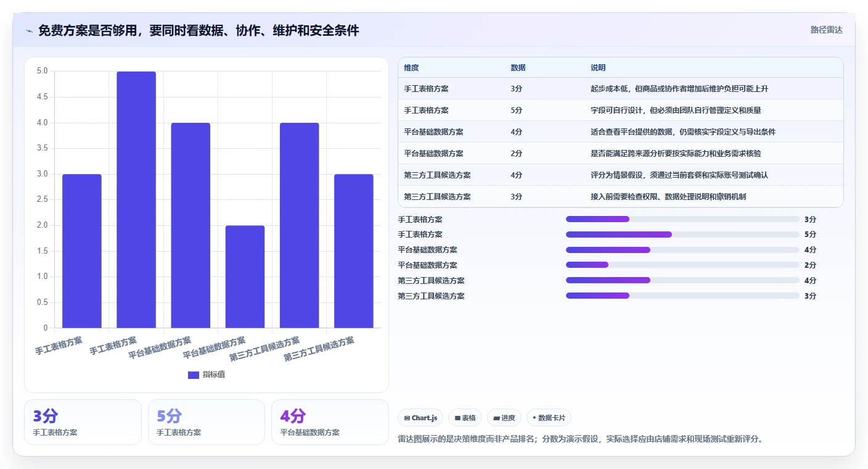Click the first chart bar, 手工表格方案 at 3
868x469 pixels.
tap(82, 251)
